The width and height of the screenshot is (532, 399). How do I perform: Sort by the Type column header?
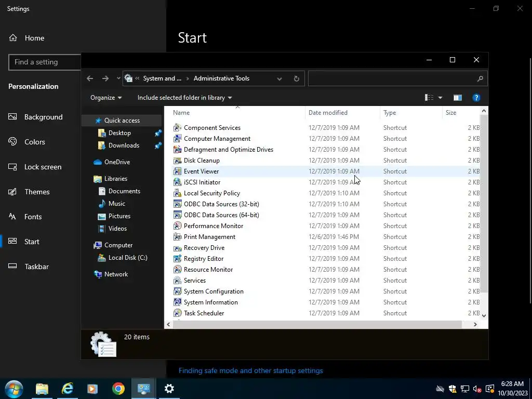point(390,113)
